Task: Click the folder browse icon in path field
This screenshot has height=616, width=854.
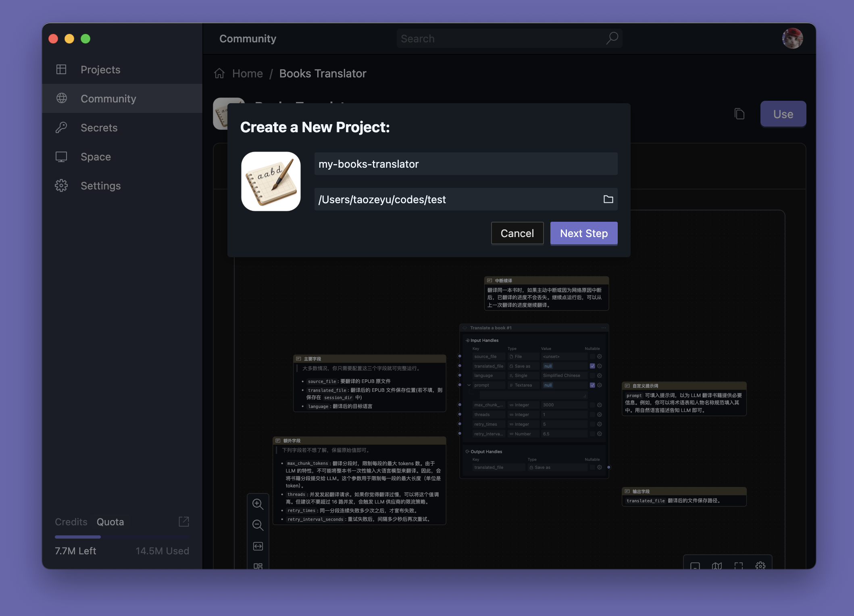Action: (608, 199)
